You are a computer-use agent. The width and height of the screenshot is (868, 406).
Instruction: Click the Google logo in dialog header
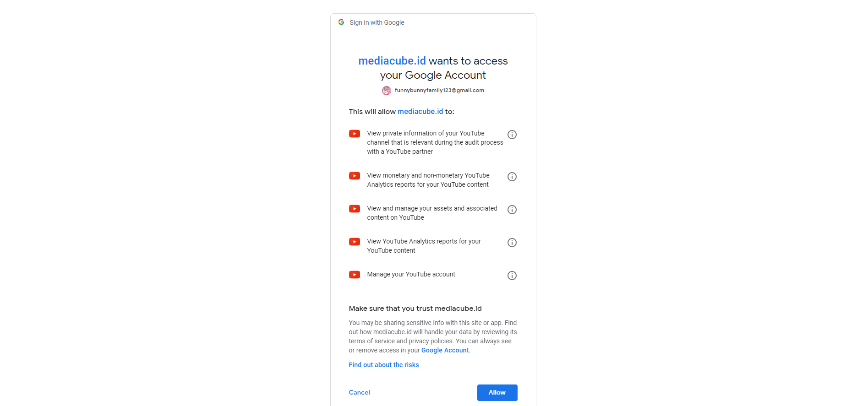click(x=341, y=22)
